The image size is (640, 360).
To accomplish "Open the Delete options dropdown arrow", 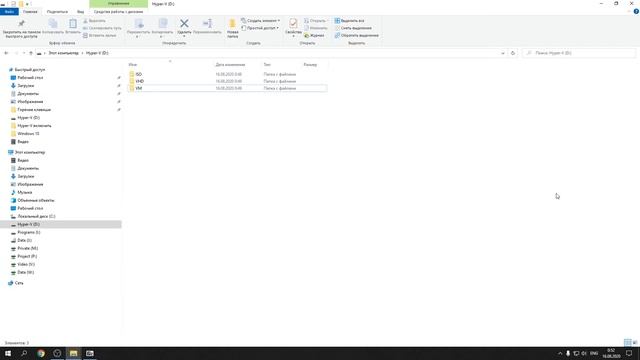I will 184,36.
